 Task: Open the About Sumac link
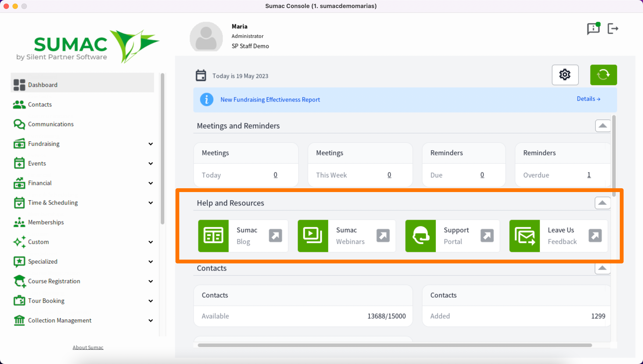coord(88,347)
